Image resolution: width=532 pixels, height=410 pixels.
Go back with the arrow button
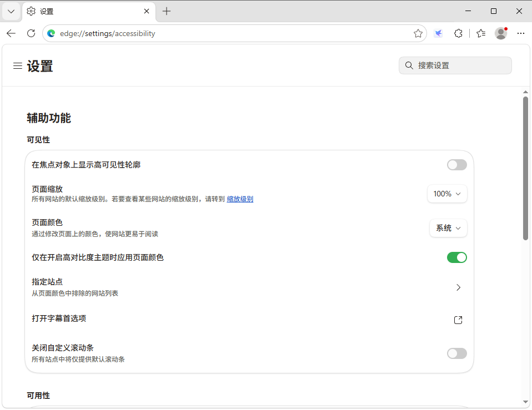pyautogui.click(x=11, y=33)
